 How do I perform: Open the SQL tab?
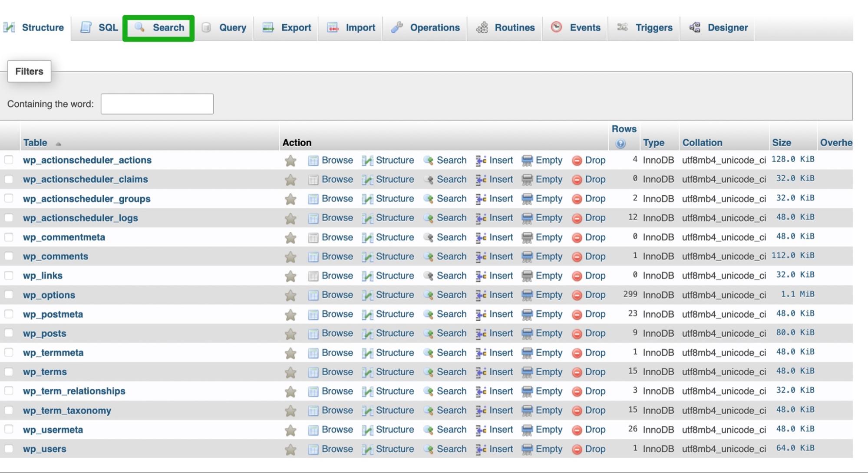point(99,27)
